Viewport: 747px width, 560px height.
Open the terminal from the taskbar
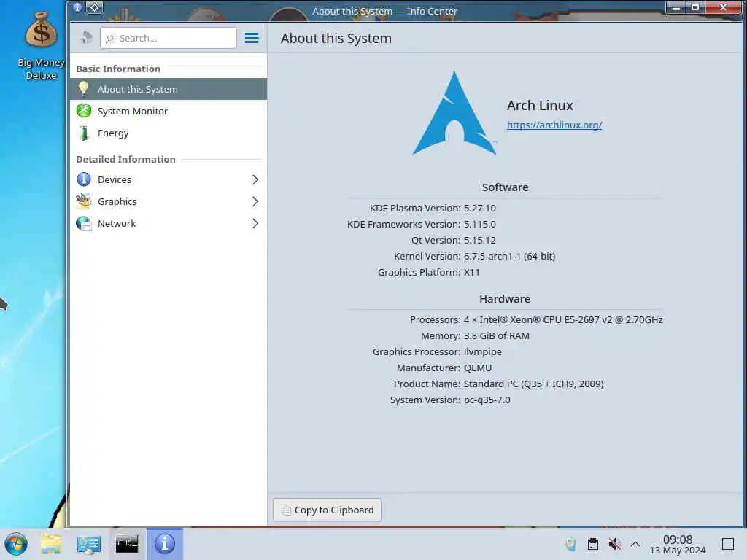click(x=127, y=544)
